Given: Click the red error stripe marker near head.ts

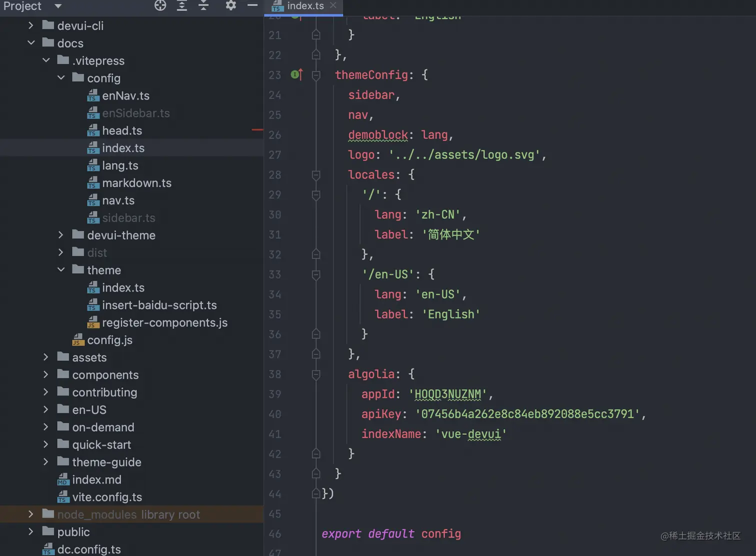Looking at the screenshot, I should click(257, 130).
